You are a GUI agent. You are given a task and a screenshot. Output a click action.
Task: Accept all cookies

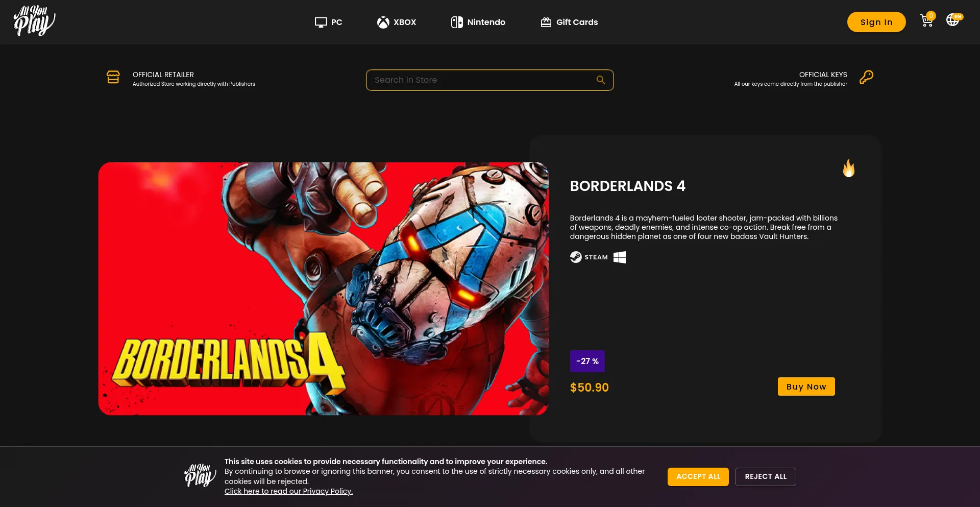pyautogui.click(x=698, y=476)
